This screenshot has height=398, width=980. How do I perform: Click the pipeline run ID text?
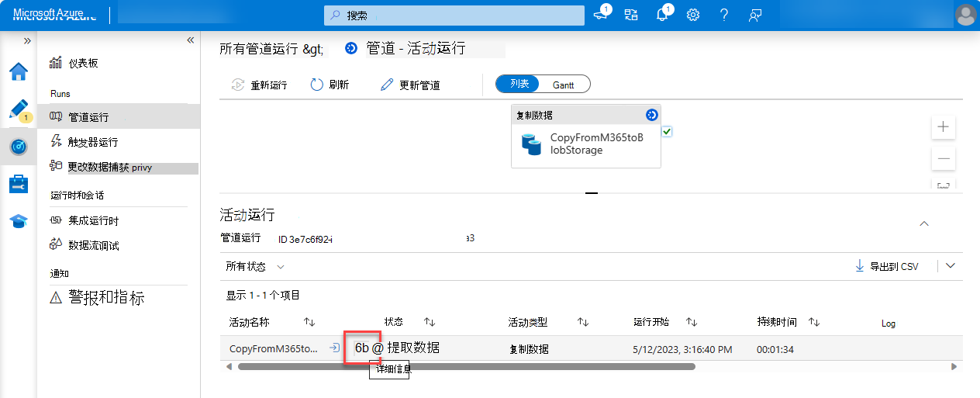click(305, 238)
